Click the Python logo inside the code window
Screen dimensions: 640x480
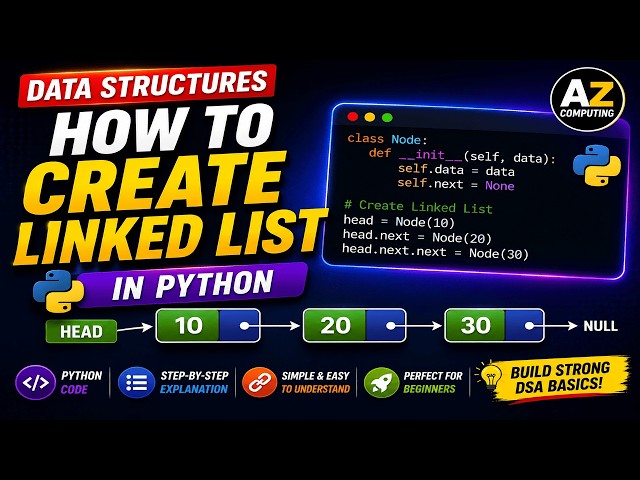point(596,165)
